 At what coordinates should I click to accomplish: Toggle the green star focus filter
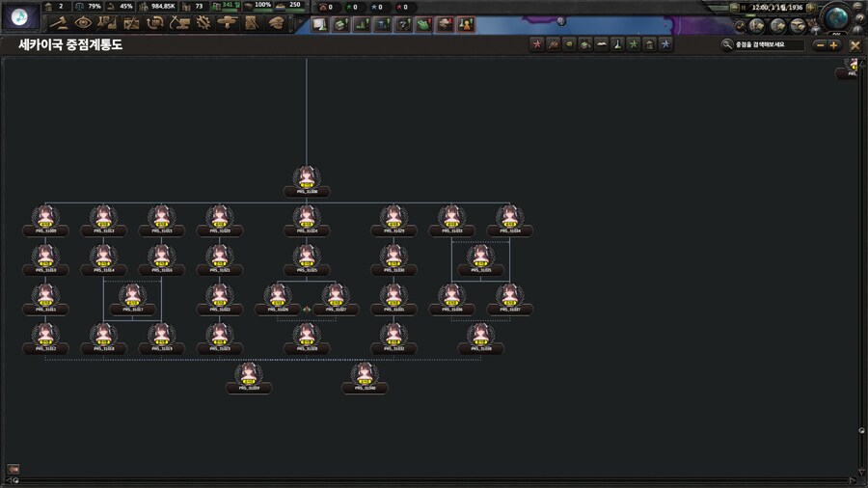[633, 44]
